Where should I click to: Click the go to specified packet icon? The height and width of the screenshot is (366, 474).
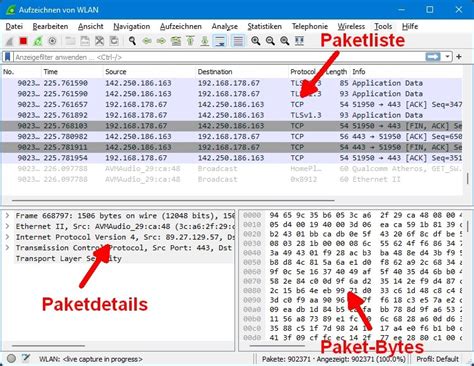[176, 41]
